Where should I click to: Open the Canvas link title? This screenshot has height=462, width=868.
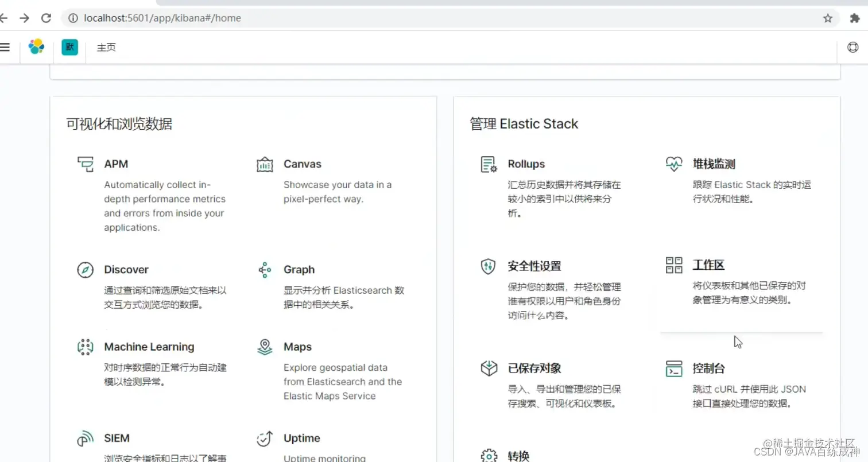coord(303,164)
